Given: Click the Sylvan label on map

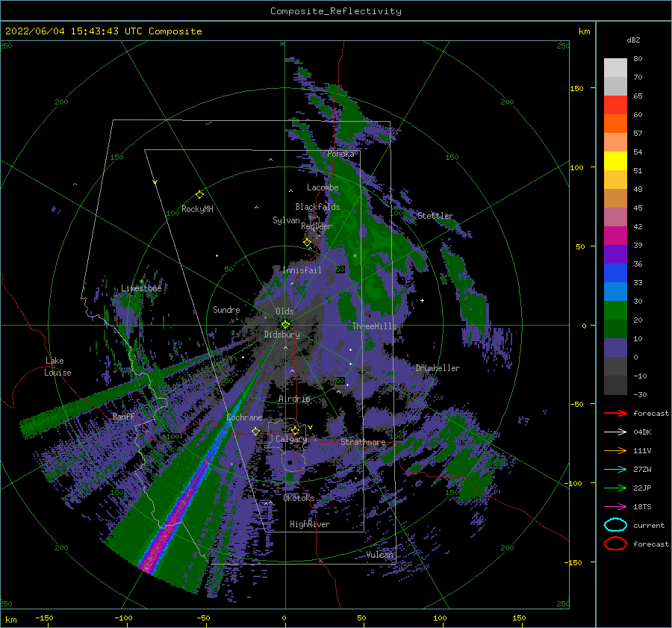Looking at the screenshot, I should (286, 220).
